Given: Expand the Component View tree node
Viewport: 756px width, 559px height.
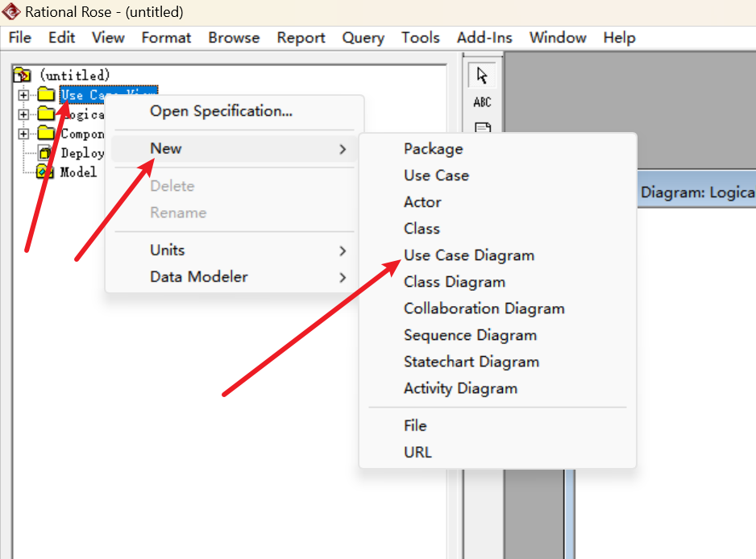Looking at the screenshot, I should (x=23, y=134).
